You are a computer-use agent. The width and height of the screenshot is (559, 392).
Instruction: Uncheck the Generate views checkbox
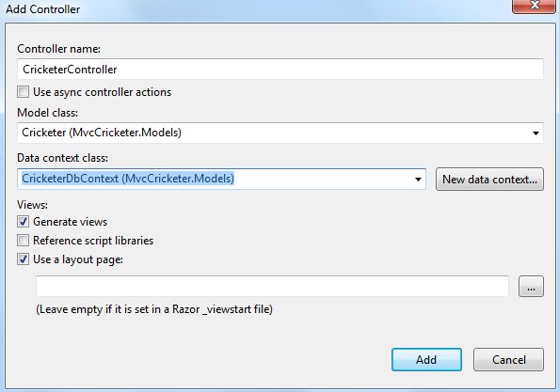[x=24, y=222]
